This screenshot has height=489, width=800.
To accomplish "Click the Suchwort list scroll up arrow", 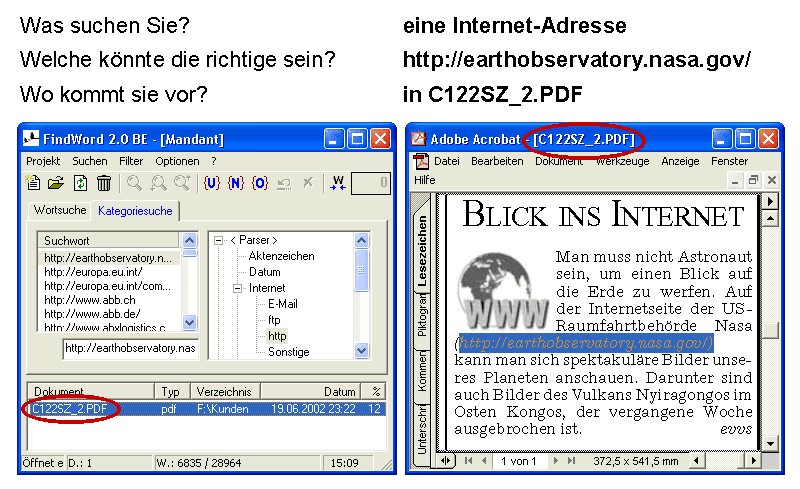I will (189, 240).
